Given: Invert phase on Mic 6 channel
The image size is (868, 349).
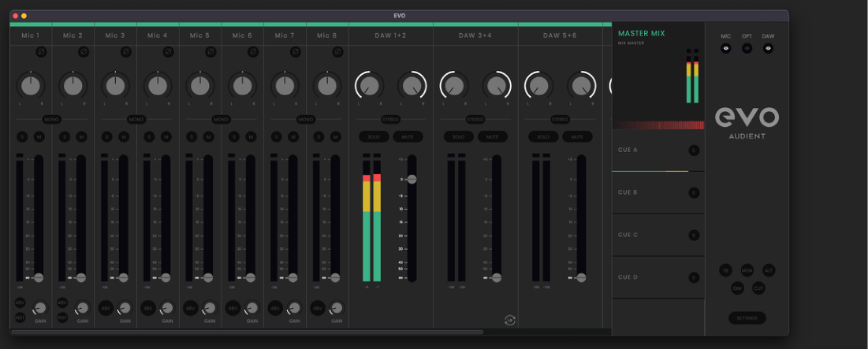Looking at the screenshot, I should (x=253, y=51).
